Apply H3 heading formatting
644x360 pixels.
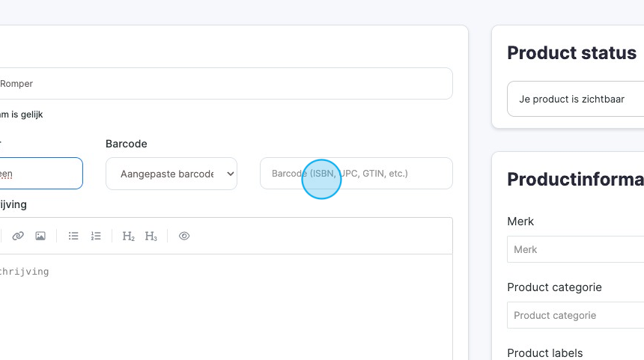coord(151,236)
